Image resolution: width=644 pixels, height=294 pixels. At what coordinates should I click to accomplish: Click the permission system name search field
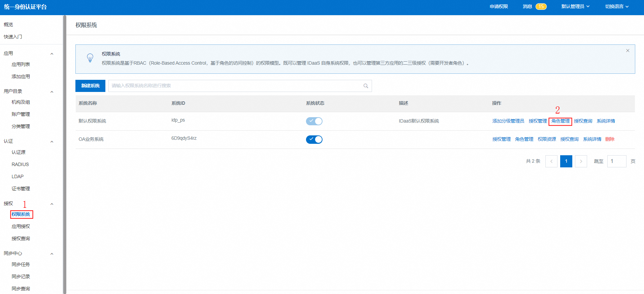pyautogui.click(x=236, y=86)
